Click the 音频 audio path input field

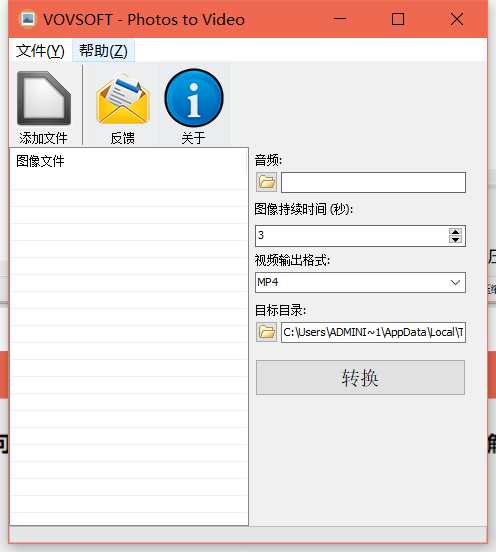click(373, 182)
